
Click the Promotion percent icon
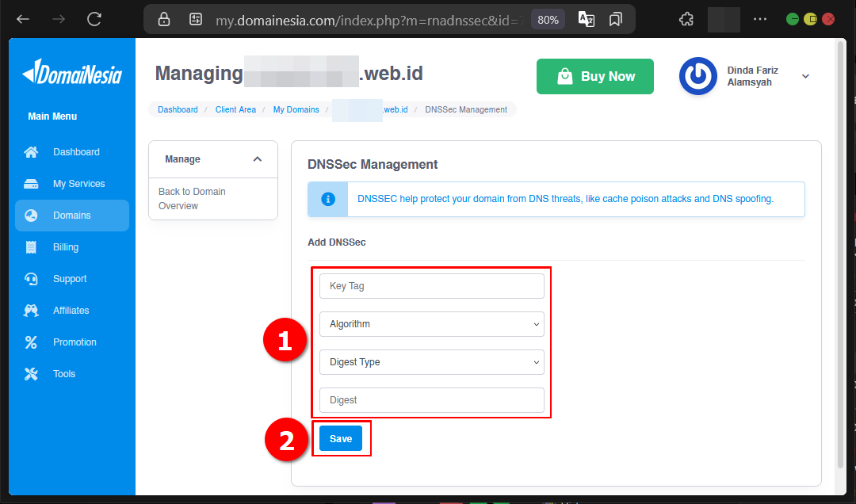31,342
